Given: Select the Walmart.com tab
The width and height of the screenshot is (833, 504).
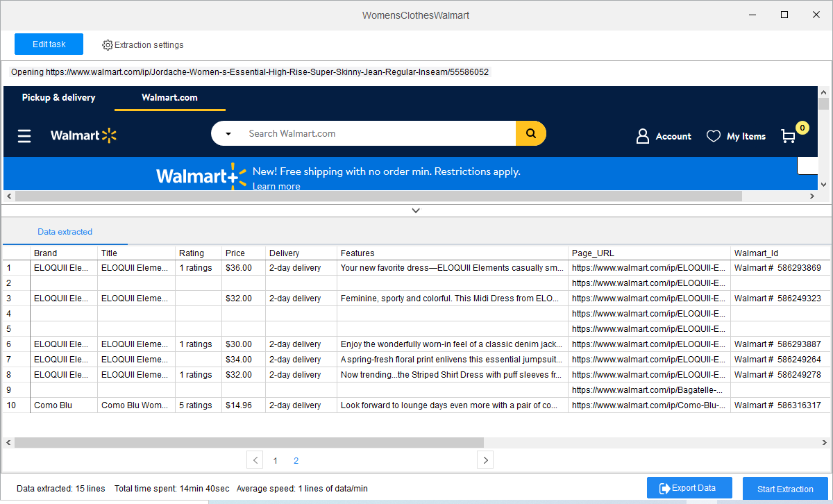Looking at the screenshot, I should (169, 98).
